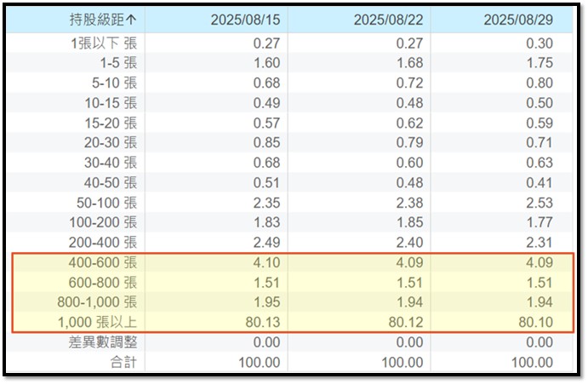The image size is (588, 384).
Task: Select the '800-1,000 張' row label
Action: (97, 302)
